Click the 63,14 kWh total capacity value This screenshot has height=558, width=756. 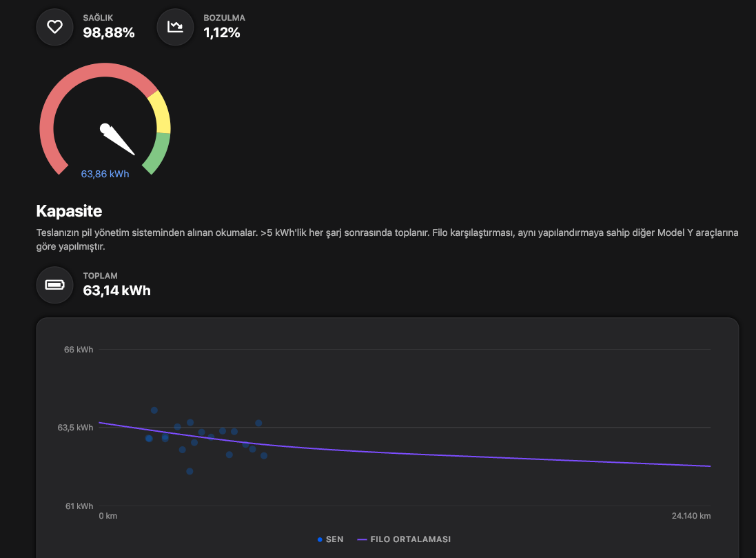tap(116, 290)
